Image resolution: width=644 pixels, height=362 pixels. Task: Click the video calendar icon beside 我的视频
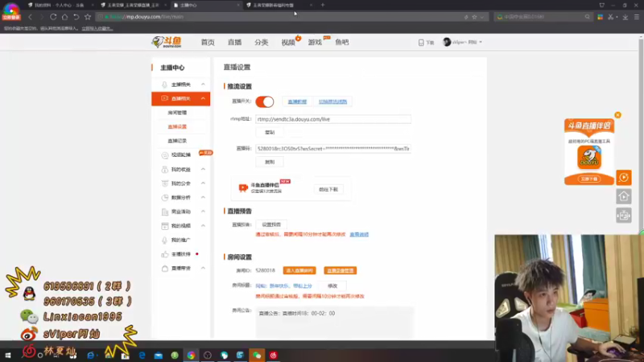[165, 226]
